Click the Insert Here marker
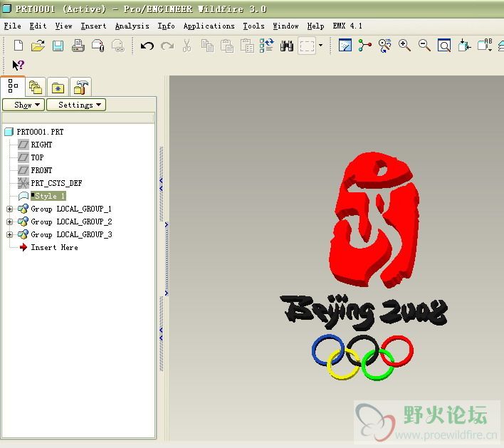 pyautogui.click(x=54, y=248)
